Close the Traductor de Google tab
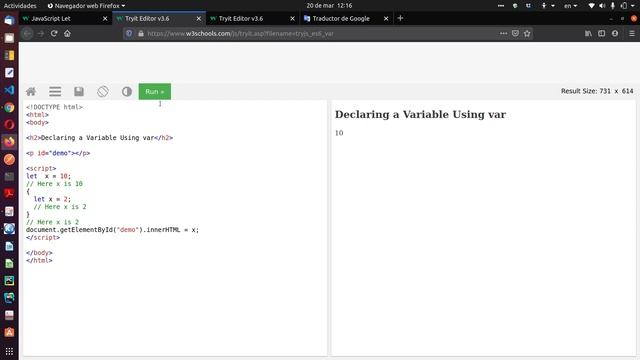640x360 pixels. pyautogui.click(x=386, y=18)
